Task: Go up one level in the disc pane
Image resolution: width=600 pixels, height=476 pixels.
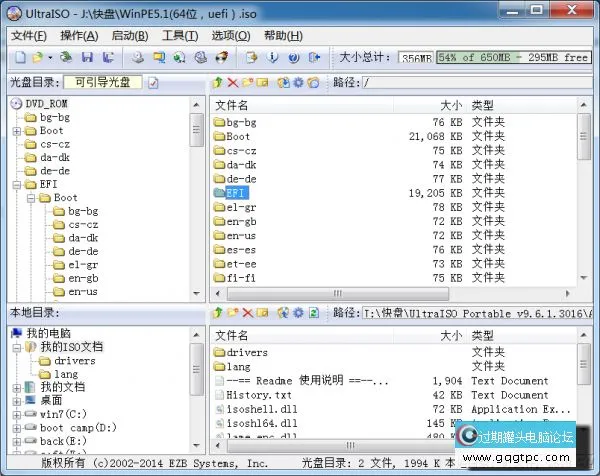Action: pyautogui.click(x=217, y=82)
